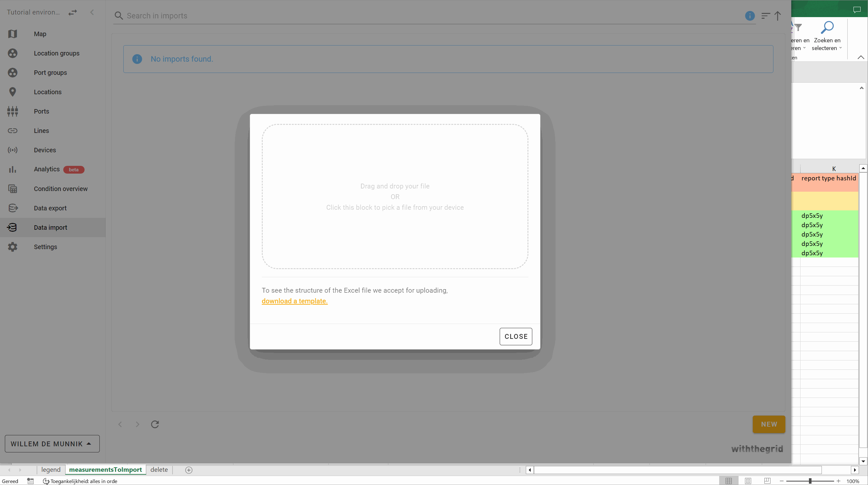Switch to Excel normal grid view
868x485 pixels.
(729, 481)
